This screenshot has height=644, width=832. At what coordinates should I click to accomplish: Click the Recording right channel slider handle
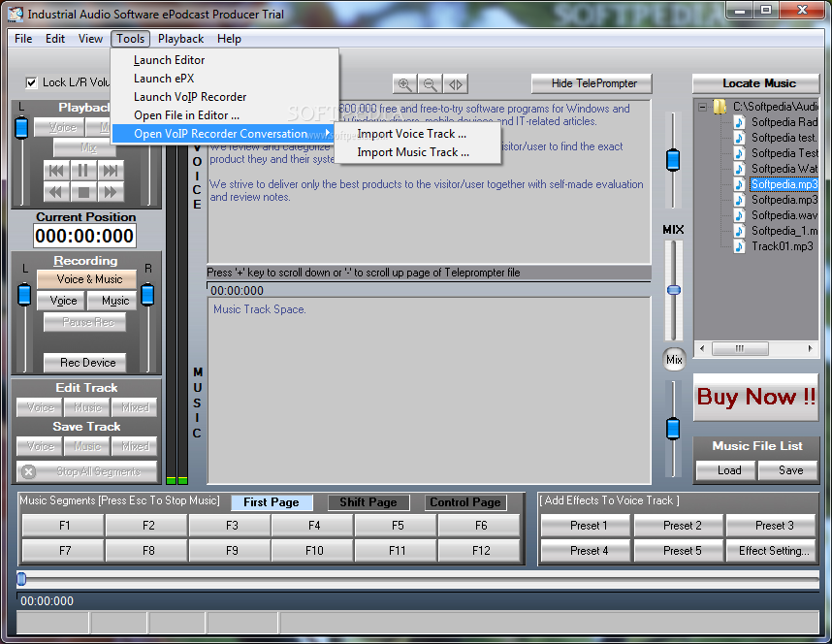(x=147, y=295)
